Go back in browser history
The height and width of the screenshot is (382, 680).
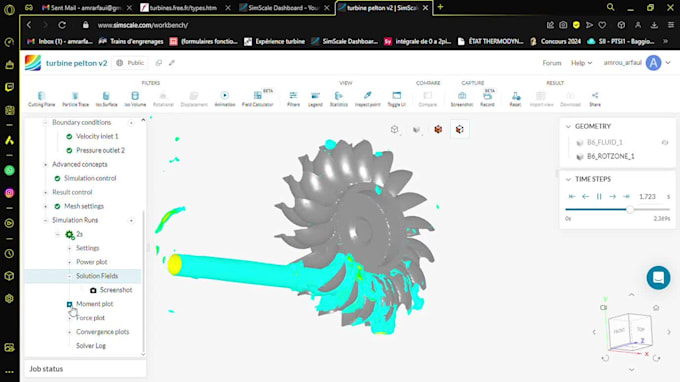coord(29,25)
